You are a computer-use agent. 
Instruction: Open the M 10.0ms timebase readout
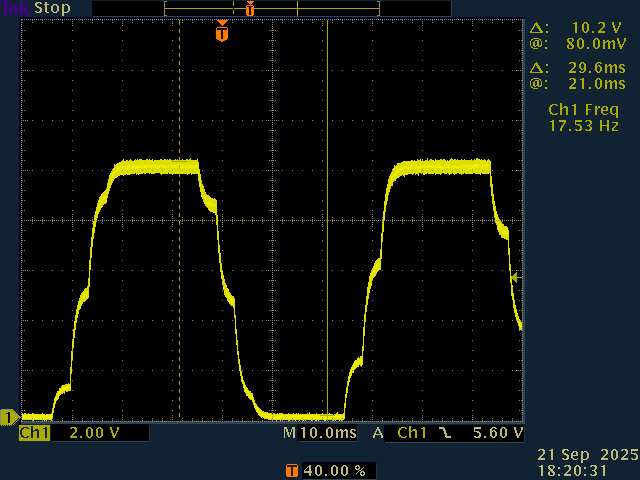319,433
